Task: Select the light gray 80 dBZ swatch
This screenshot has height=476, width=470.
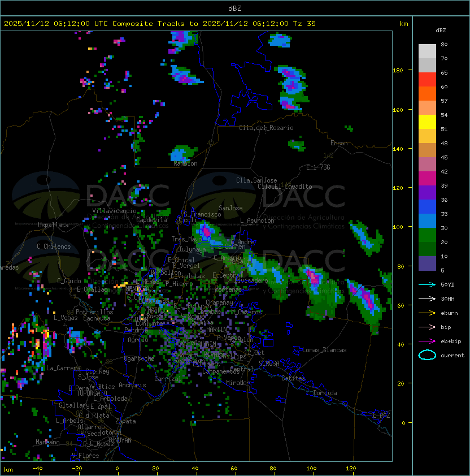Action: [427, 51]
